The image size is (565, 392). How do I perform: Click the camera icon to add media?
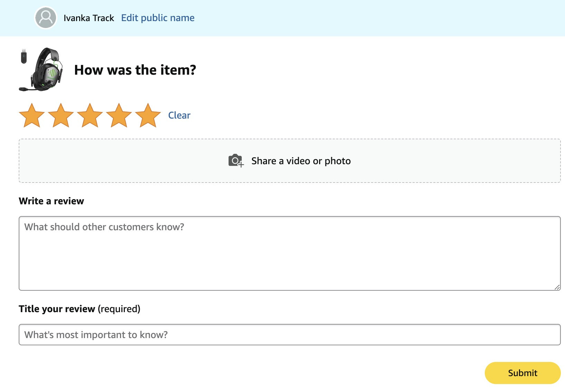pyautogui.click(x=236, y=161)
